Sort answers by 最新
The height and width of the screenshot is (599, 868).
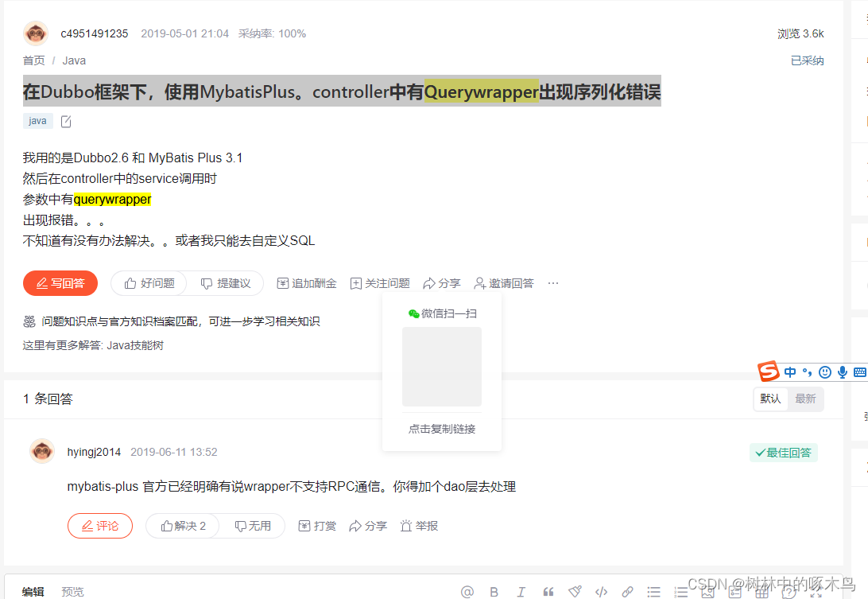pyautogui.click(x=805, y=399)
